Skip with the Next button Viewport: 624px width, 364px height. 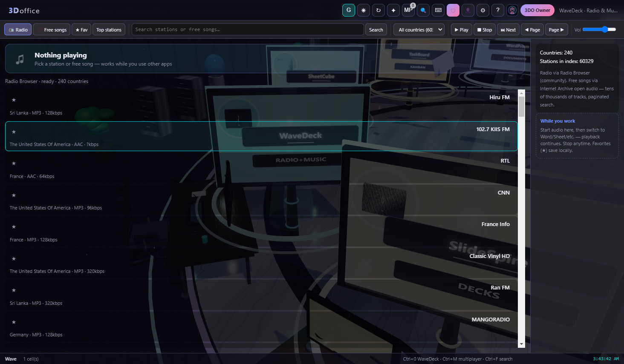(x=508, y=29)
